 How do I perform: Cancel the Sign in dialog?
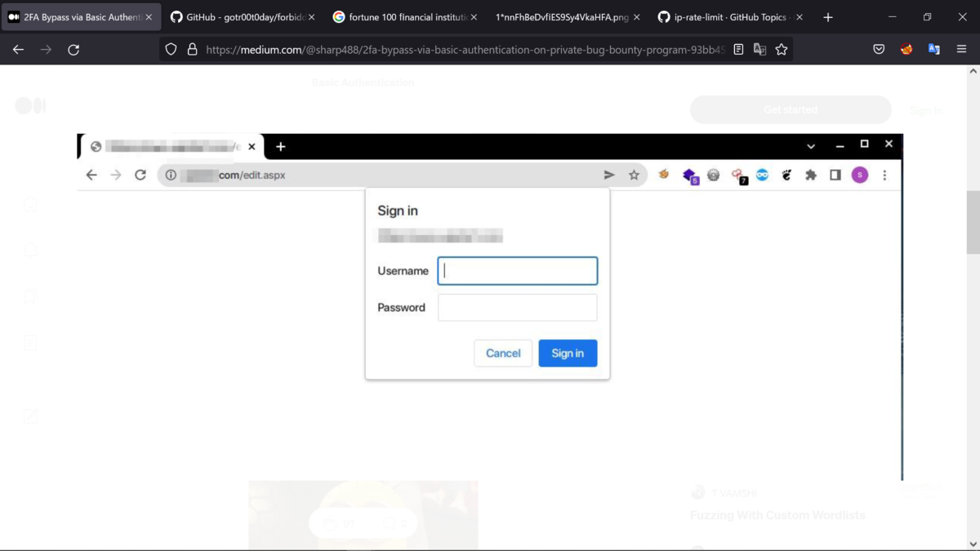502,353
